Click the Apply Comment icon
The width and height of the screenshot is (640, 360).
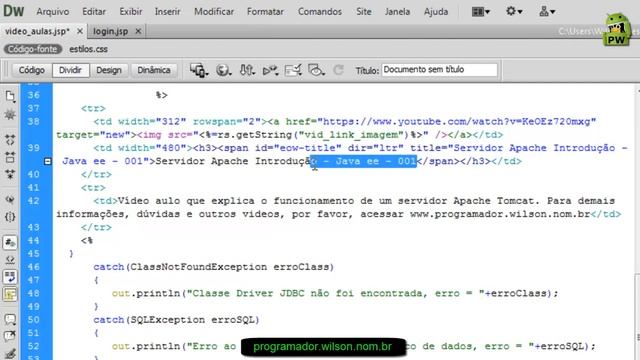click(10, 319)
